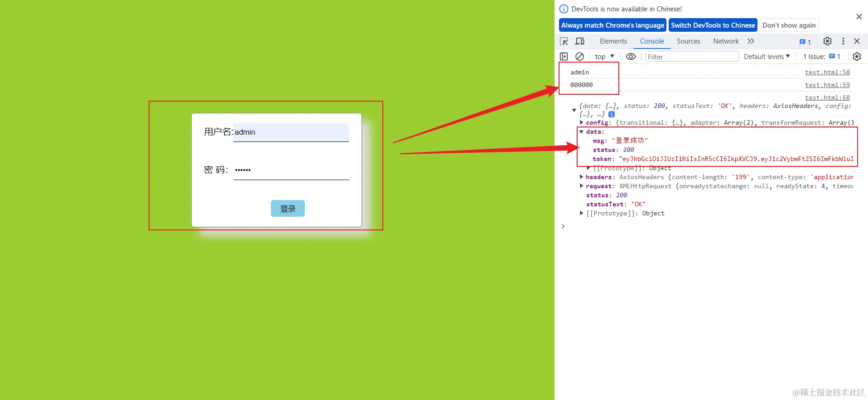
Task: Click the 密码 password input field
Action: (291, 170)
